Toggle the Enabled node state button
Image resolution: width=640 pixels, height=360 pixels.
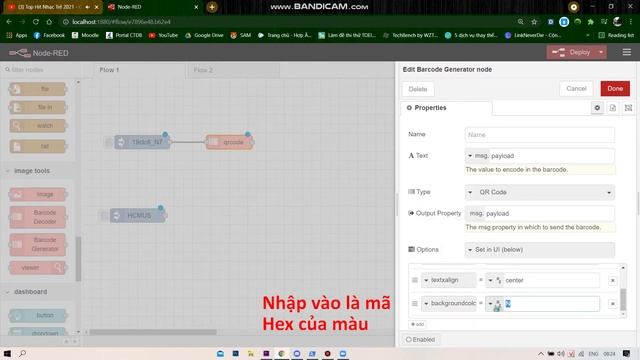[x=420, y=340]
